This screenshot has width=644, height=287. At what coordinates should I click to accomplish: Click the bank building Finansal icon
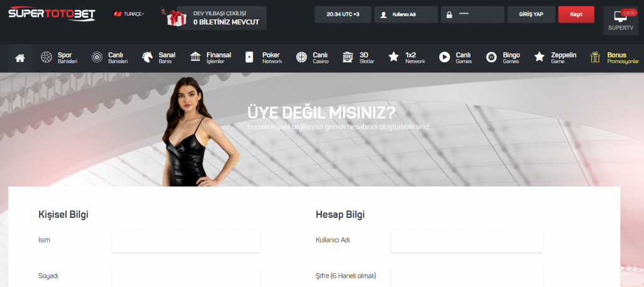[x=196, y=57]
